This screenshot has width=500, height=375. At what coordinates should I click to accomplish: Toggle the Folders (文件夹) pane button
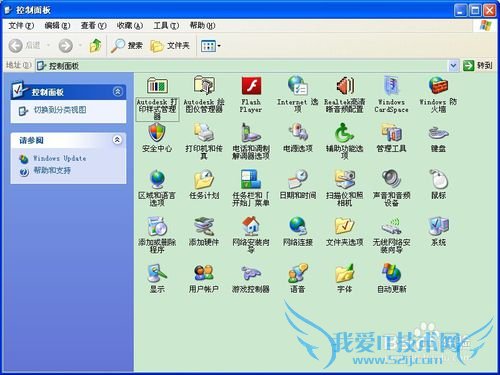(x=170, y=45)
